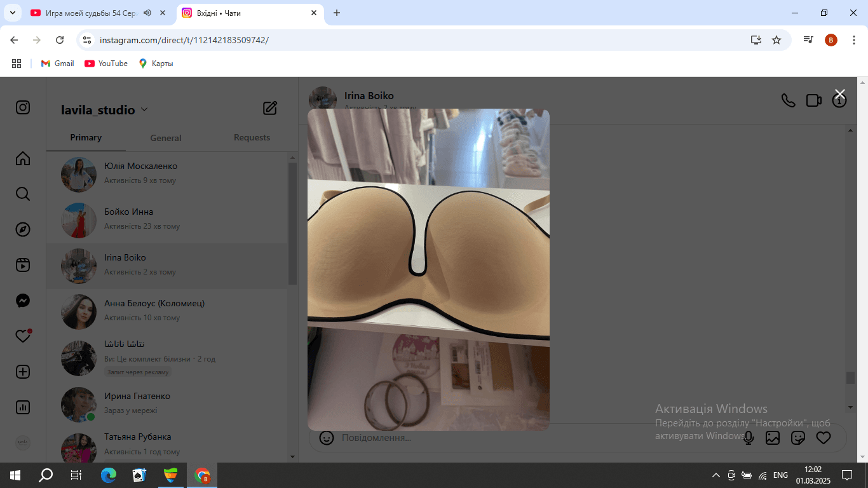The width and height of the screenshot is (868, 488).
Task: Send a heart from the message composer
Action: (824, 438)
